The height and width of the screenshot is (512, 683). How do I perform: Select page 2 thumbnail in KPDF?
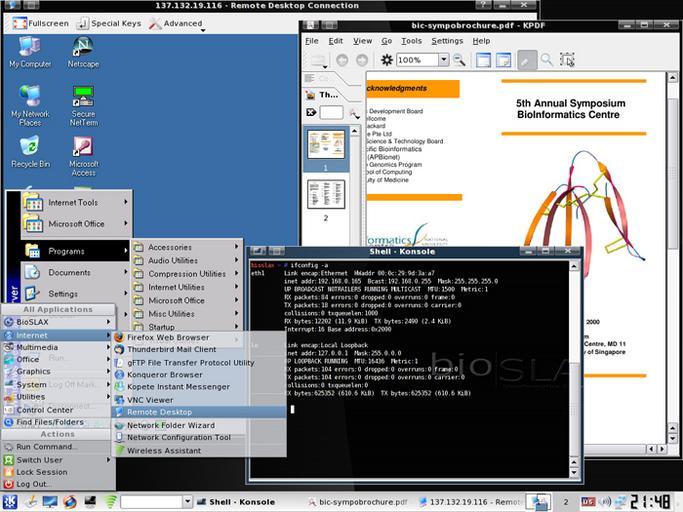coord(325,194)
